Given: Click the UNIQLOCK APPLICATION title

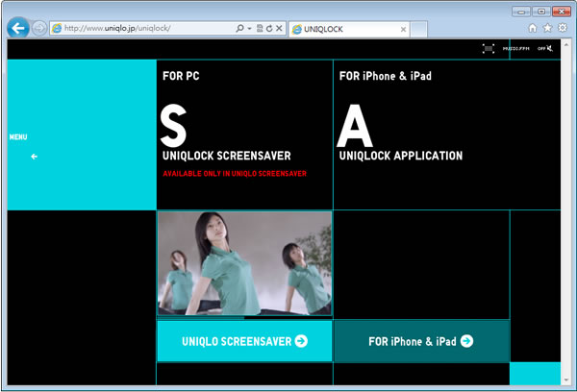Looking at the screenshot, I should 401,156.
